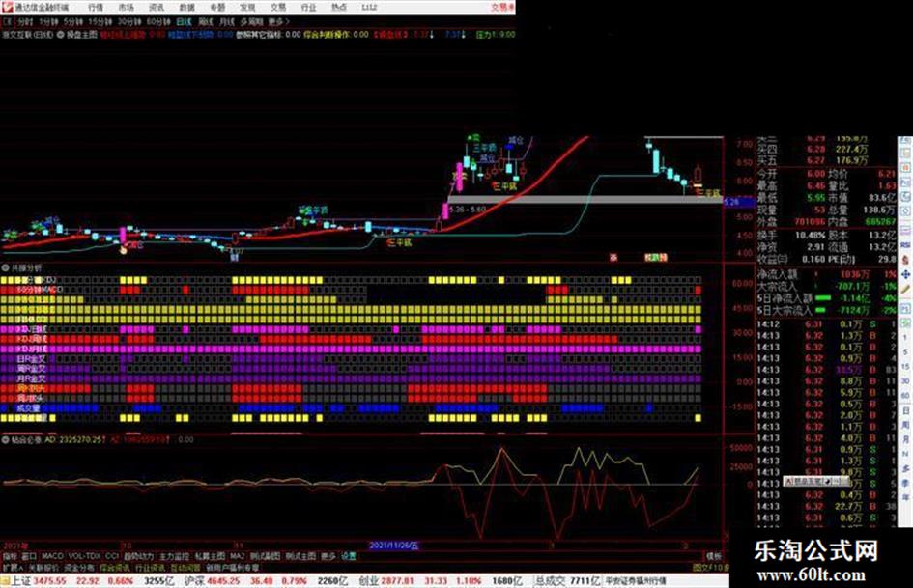Select the 趋势动力 indicator tab
Viewport: 913px width, 588px height.
pos(139,556)
